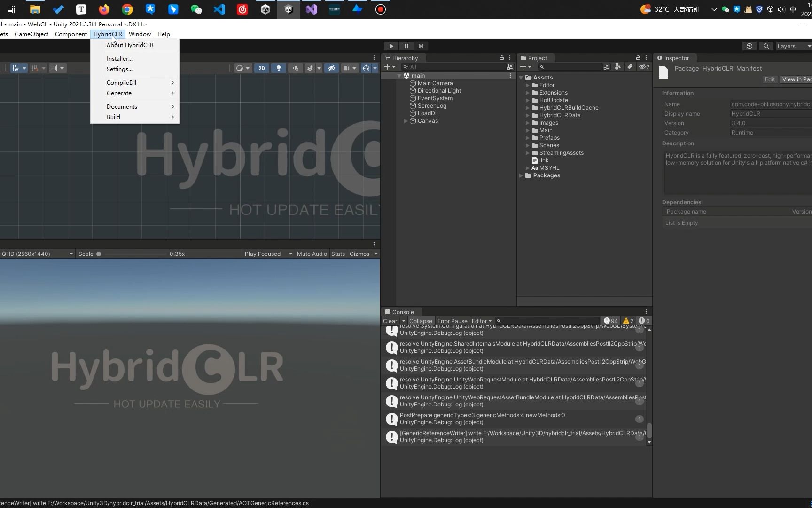Toggle 2D view mode in Scene

[262, 68]
